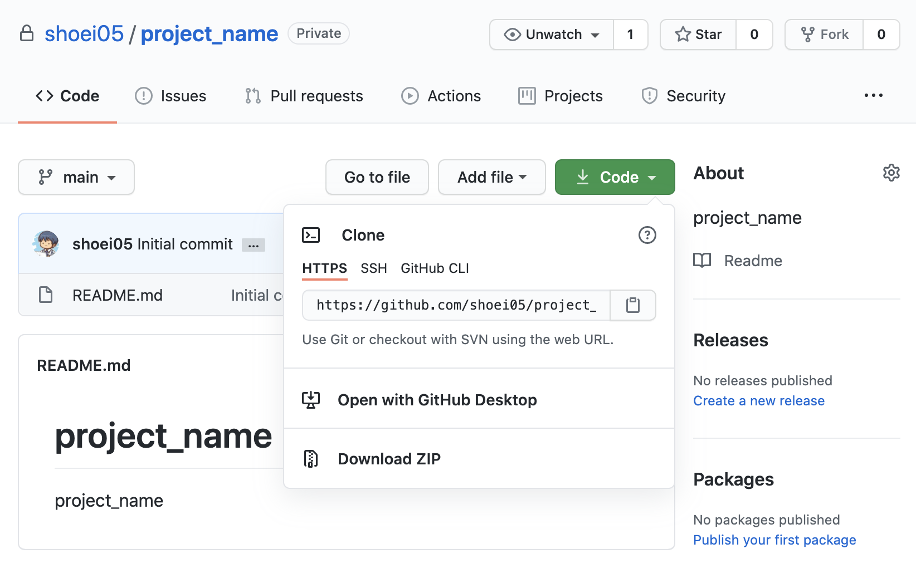Click the shoei05 avatar in commit row

point(46,244)
